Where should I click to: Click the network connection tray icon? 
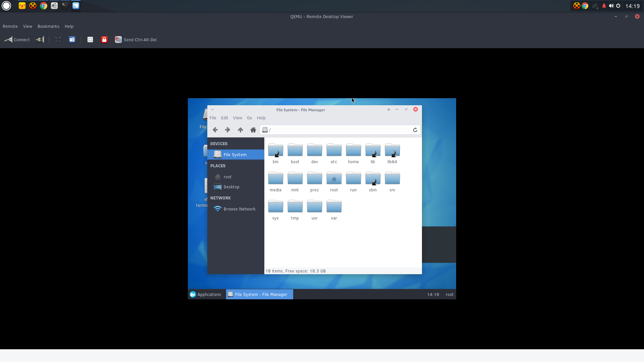pos(595,6)
